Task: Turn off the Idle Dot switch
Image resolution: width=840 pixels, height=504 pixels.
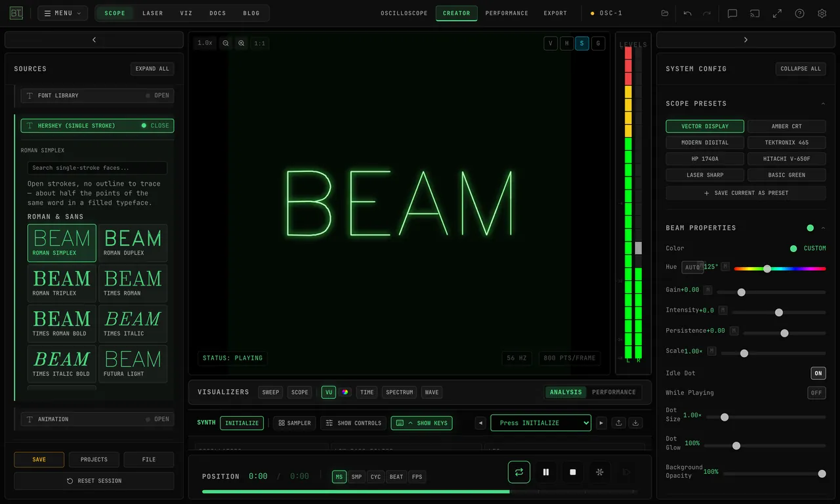Action: (818, 373)
